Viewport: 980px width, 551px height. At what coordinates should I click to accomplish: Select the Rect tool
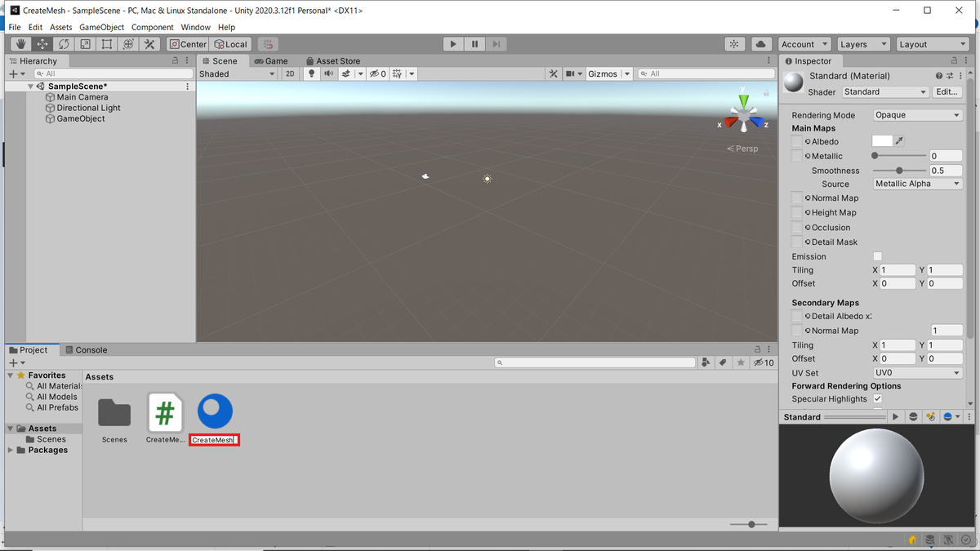click(x=106, y=44)
